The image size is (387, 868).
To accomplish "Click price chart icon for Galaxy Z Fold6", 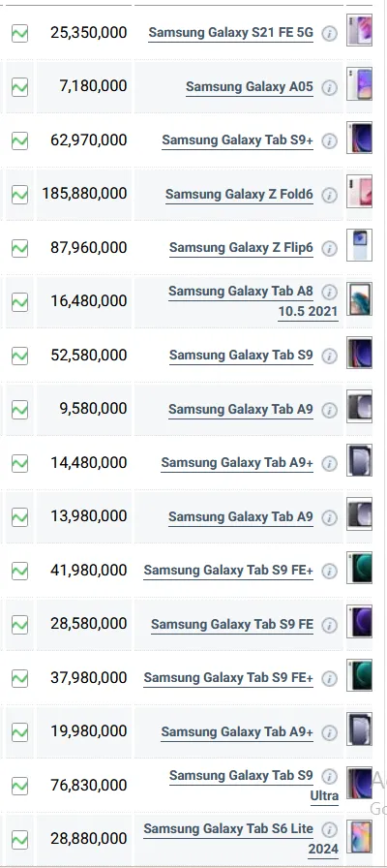I will point(20,195).
